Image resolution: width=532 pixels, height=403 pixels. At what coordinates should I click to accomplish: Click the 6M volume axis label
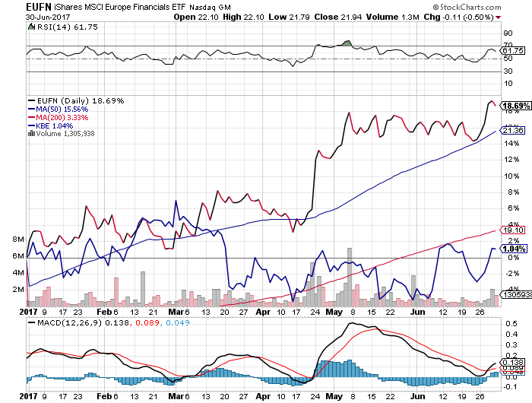coord(19,256)
